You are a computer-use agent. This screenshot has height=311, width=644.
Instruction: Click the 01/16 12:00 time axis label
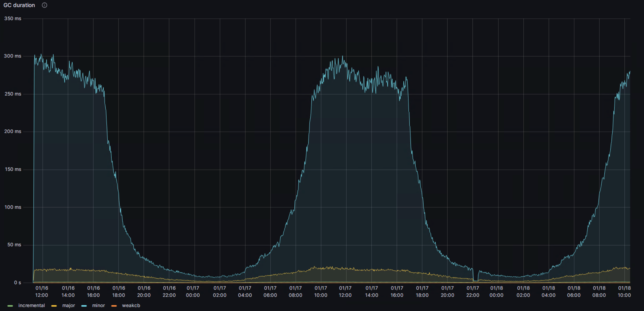tap(41, 292)
